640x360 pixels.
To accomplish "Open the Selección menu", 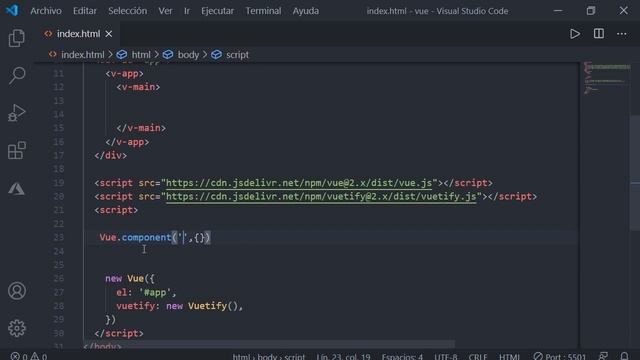I will pos(127,11).
